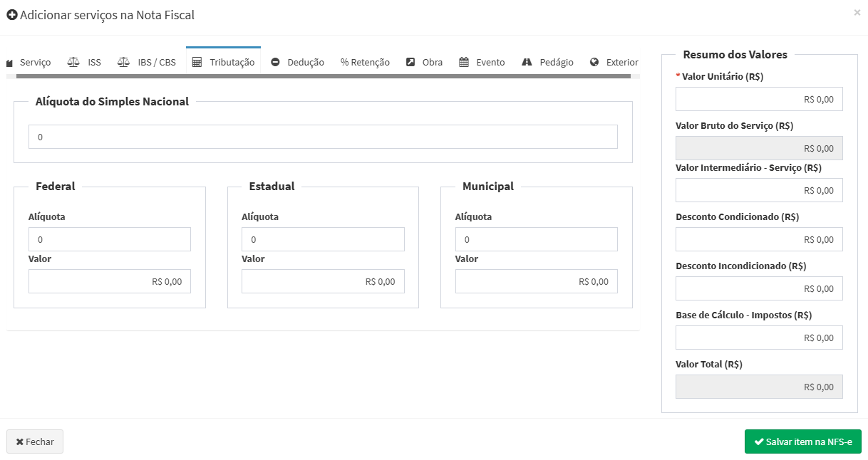The image size is (868, 460).
Task: Click the calendar icon beside Evento
Action: pyautogui.click(x=464, y=62)
